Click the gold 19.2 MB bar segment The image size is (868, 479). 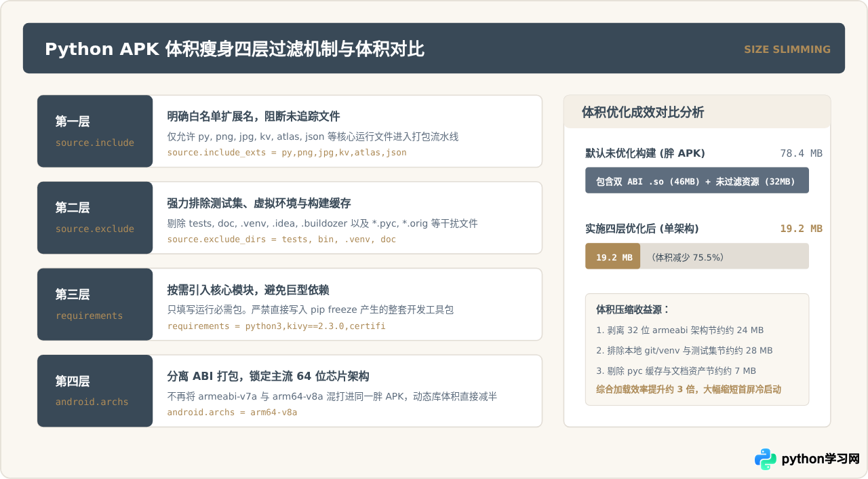612,256
